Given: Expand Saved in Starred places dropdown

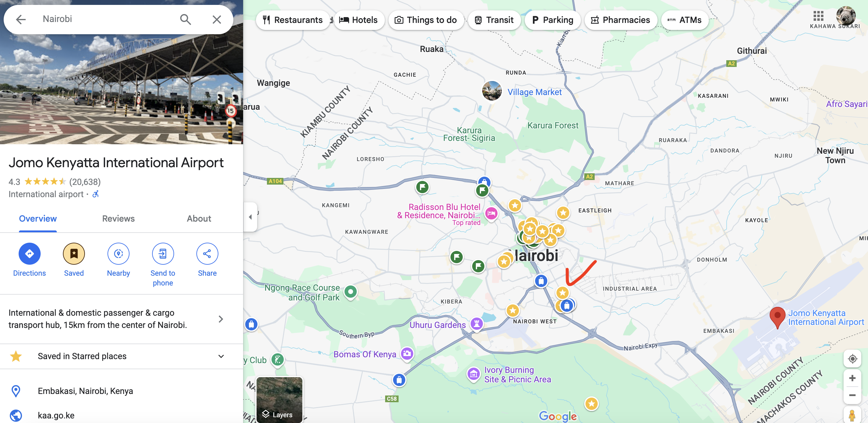Looking at the screenshot, I should coord(221,356).
